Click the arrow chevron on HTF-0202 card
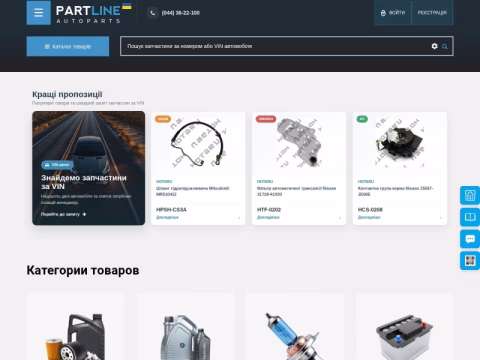Viewport: 480px width, 360px height. (340, 218)
